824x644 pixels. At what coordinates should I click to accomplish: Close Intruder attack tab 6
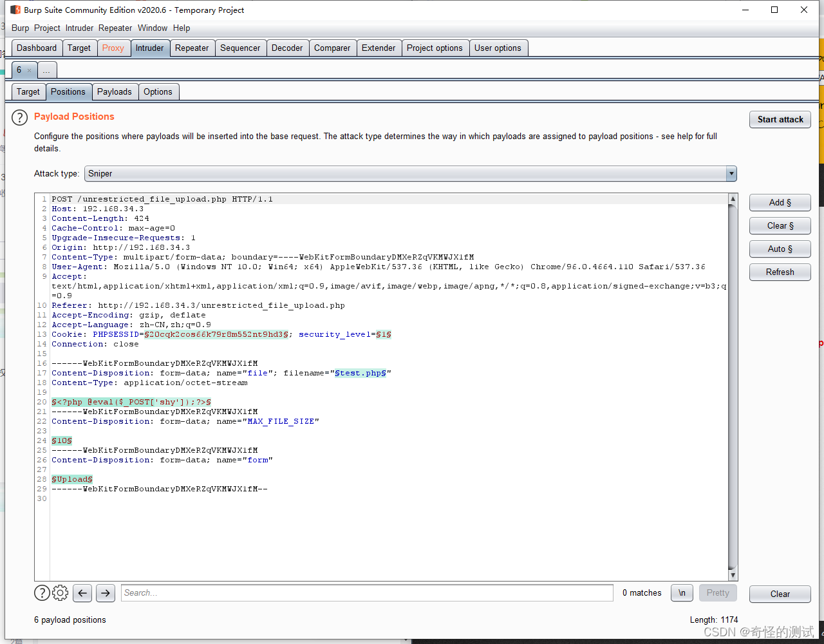29,70
